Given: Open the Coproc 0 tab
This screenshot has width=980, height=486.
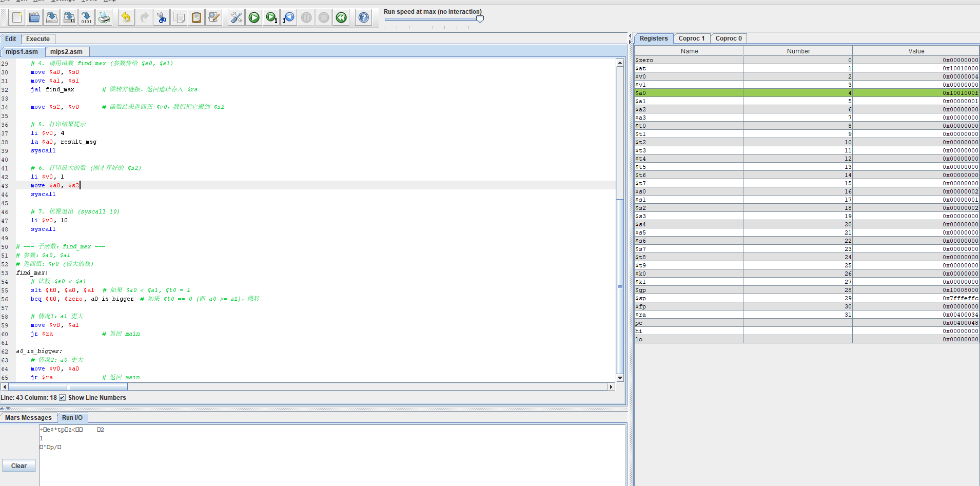Looking at the screenshot, I should click(x=729, y=38).
